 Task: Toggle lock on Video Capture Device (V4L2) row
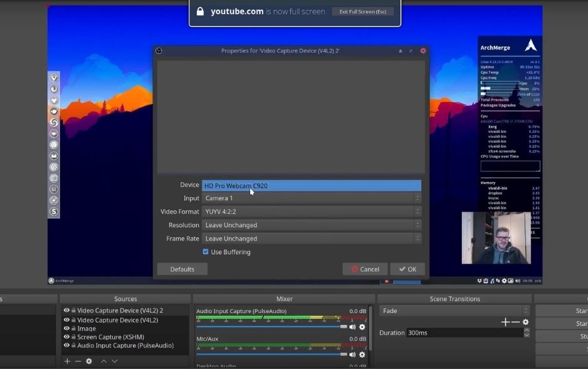coord(73,320)
